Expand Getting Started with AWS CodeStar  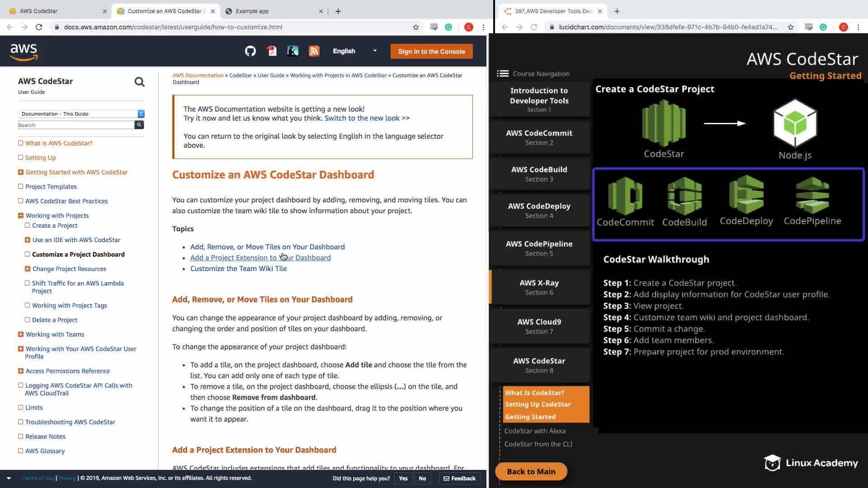pos(20,172)
